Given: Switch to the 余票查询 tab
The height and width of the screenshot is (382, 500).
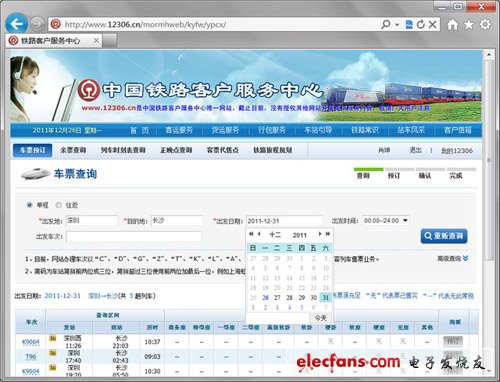Looking at the screenshot, I should coord(73,150).
